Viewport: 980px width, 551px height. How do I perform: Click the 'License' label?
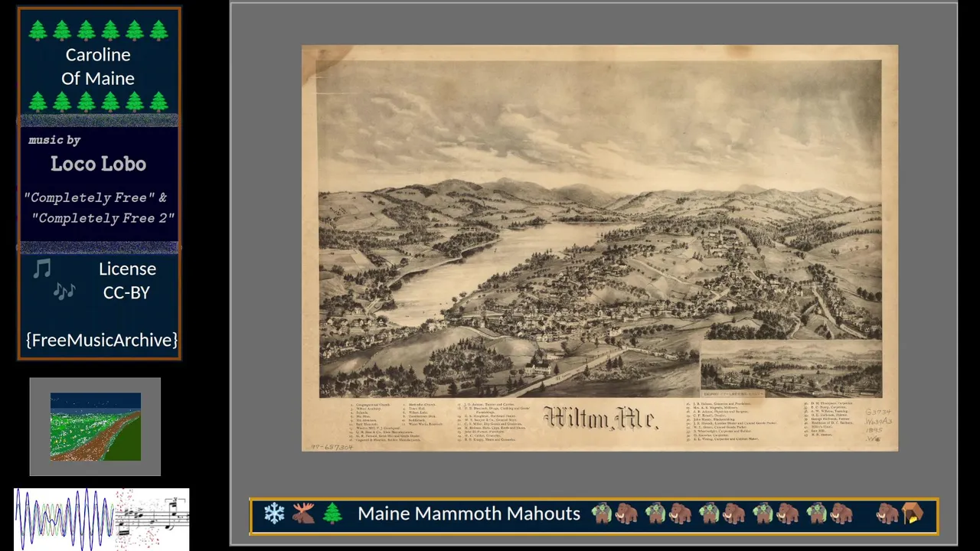(127, 269)
